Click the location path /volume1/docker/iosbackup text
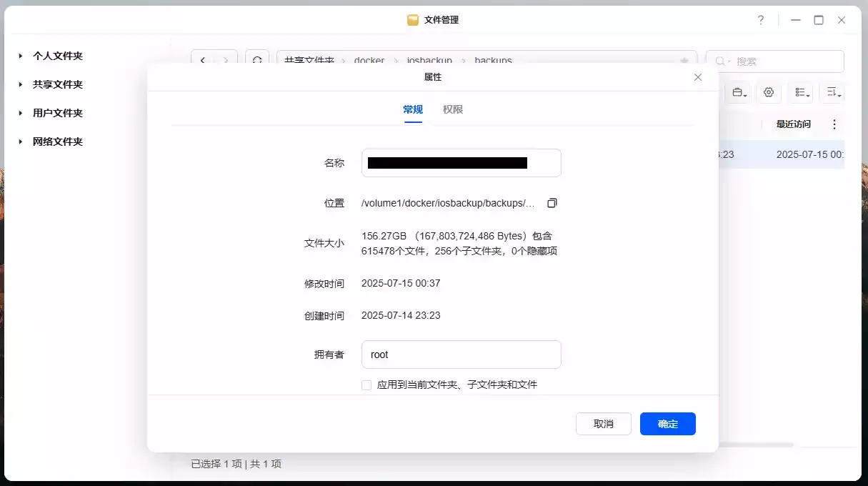The width and height of the screenshot is (868, 486). (448, 203)
